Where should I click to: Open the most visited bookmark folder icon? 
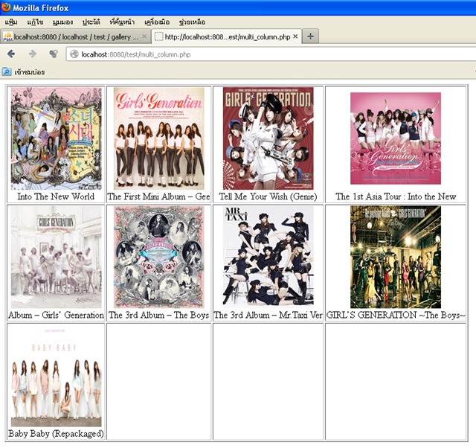(x=7, y=72)
